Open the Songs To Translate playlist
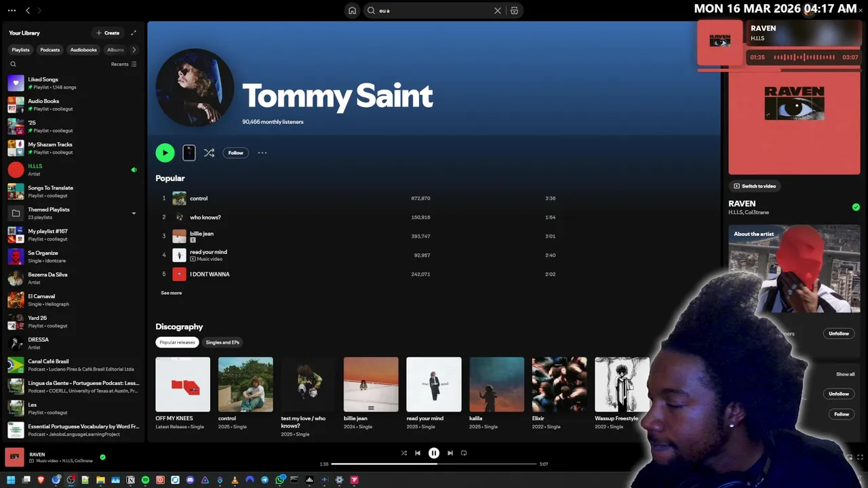The width and height of the screenshot is (868, 488). [x=73, y=191]
